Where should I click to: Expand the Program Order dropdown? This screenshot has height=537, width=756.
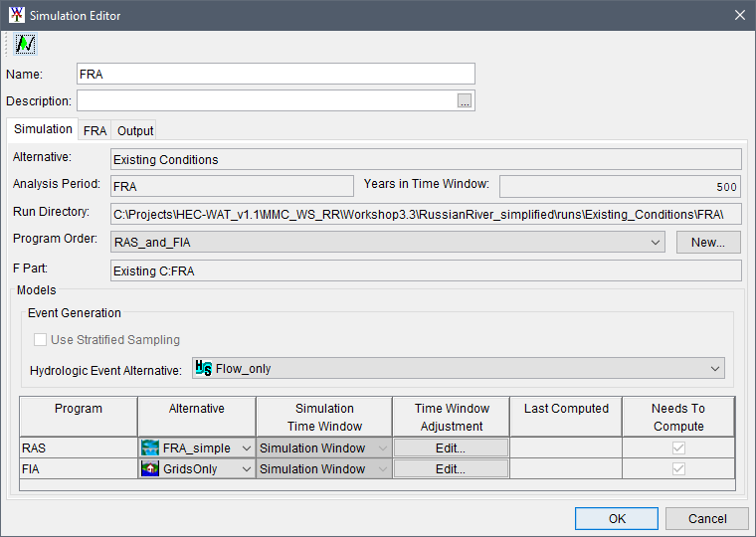click(x=655, y=243)
